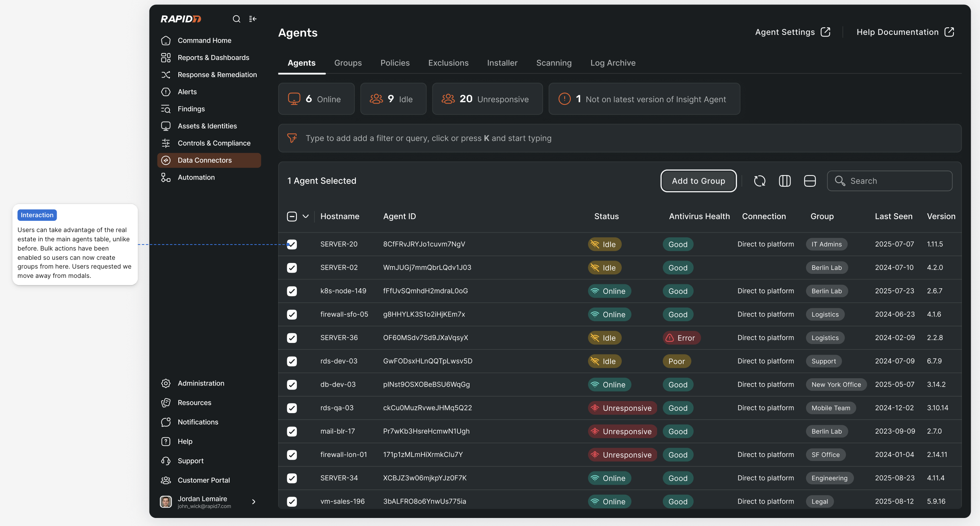
Task: Click the Add to Group button
Action: [x=698, y=181]
